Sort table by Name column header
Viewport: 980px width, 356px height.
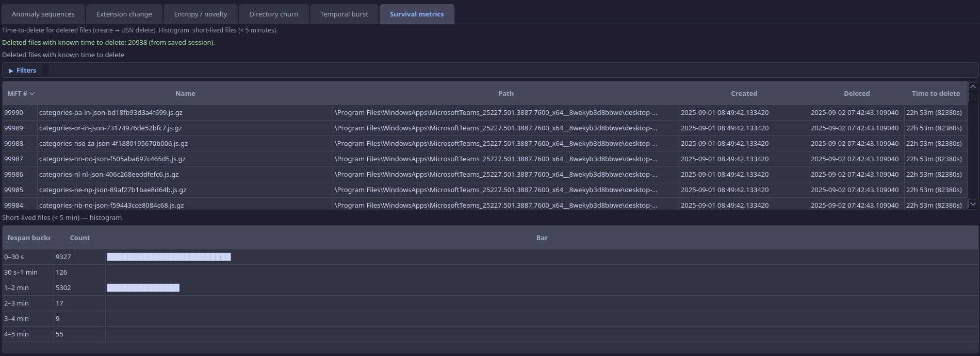[185, 94]
